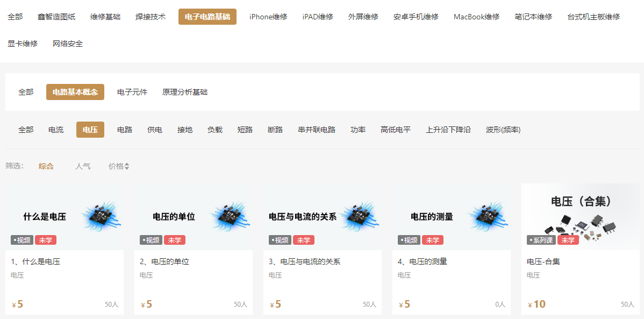Screen dimensions: 644x319
Task: Filter by the 上升沿下降沿 topic
Action: (448, 130)
